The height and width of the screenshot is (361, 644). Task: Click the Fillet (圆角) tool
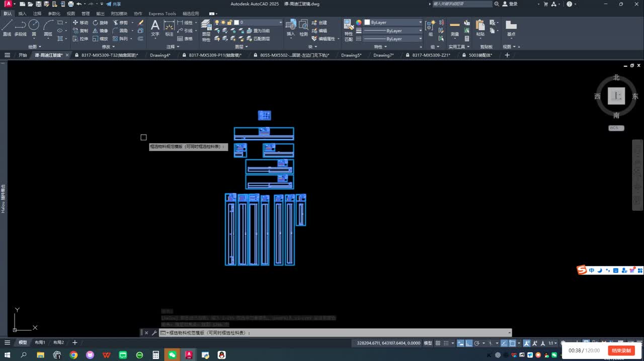click(x=121, y=31)
